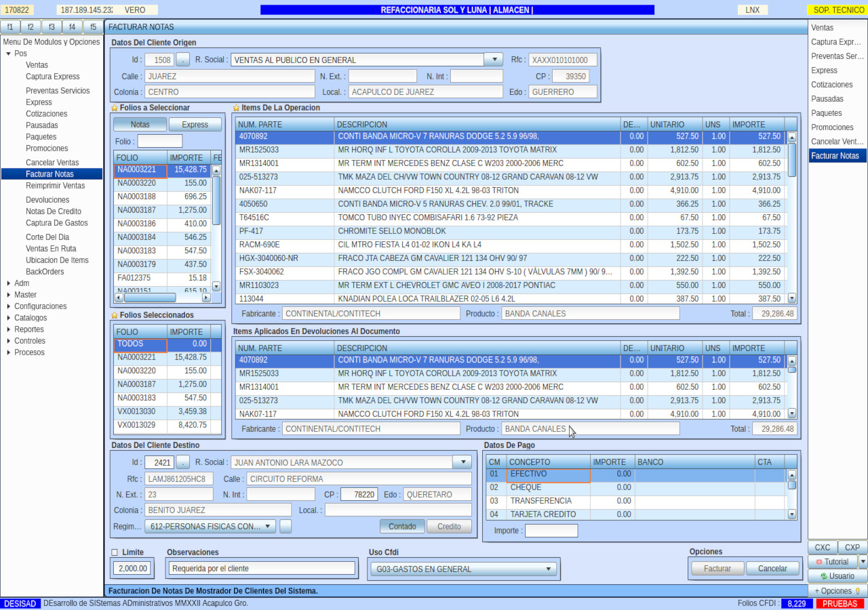Open the + Opciones menu

click(837, 591)
